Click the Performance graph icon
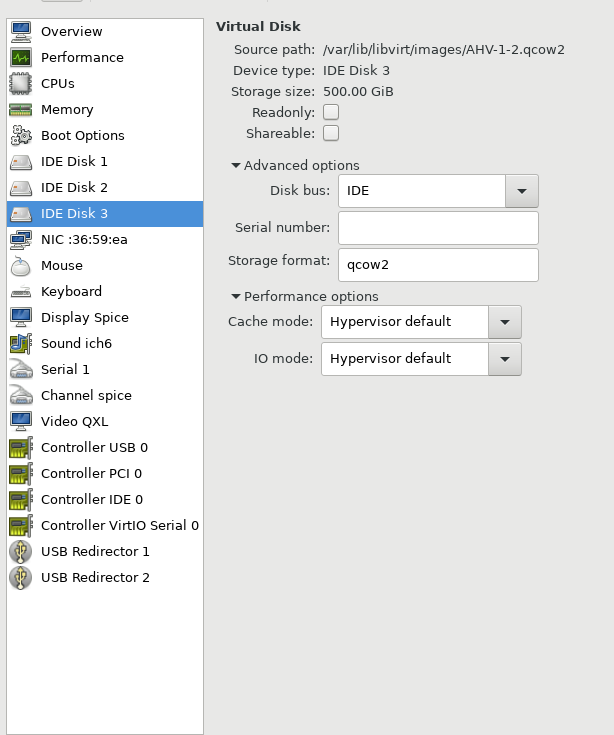This screenshot has width=614, height=735. click(21, 58)
